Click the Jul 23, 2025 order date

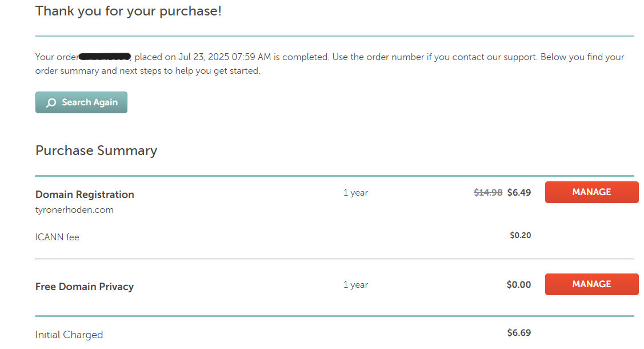click(x=203, y=57)
